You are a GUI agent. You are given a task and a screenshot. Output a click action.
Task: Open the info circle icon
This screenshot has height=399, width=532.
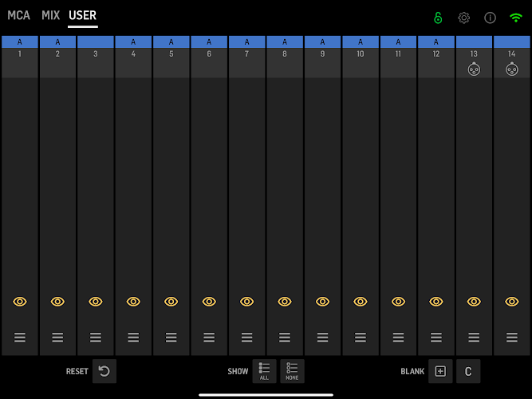coord(490,18)
